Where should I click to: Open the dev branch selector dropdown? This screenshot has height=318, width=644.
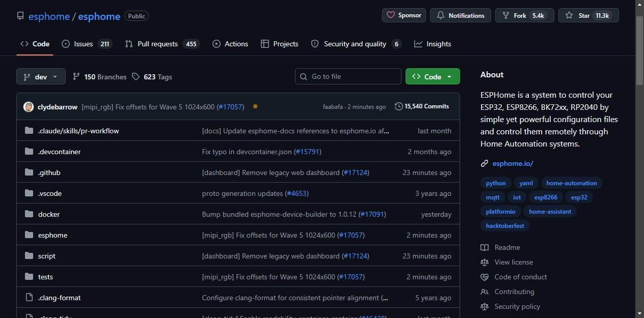(41, 76)
